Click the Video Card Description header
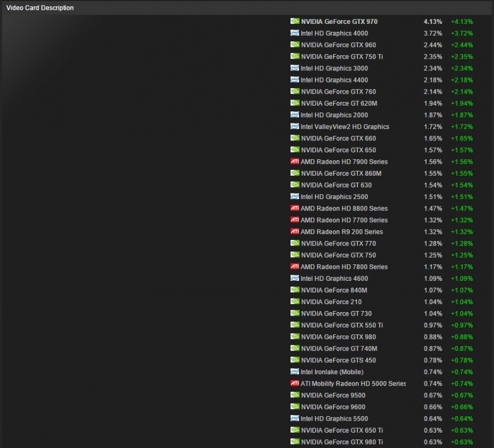The image size is (494, 448). pyautogui.click(x=40, y=8)
